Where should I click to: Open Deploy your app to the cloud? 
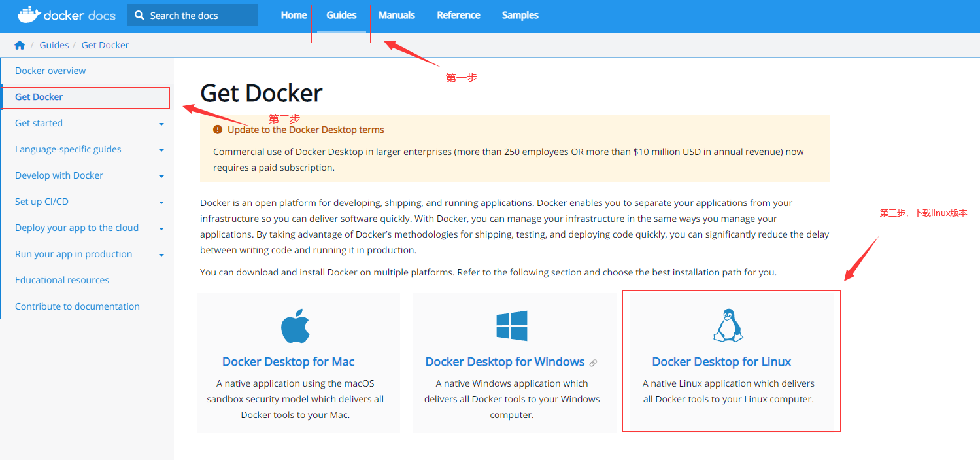pyautogui.click(x=76, y=228)
